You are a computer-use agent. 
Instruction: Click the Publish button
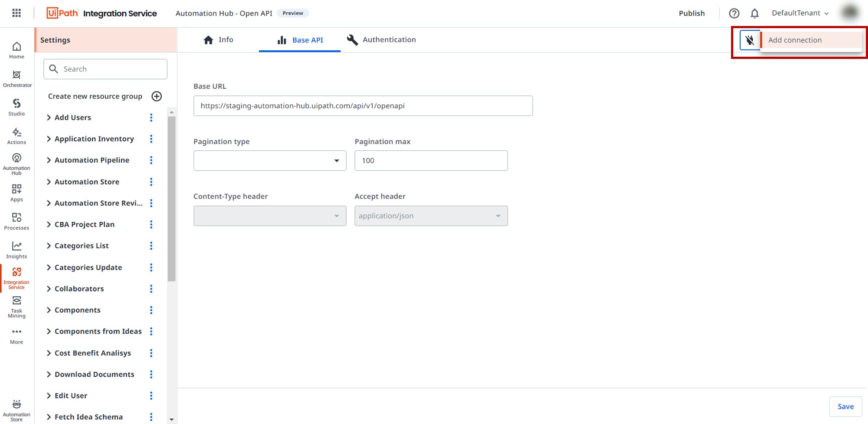pos(692,13)
